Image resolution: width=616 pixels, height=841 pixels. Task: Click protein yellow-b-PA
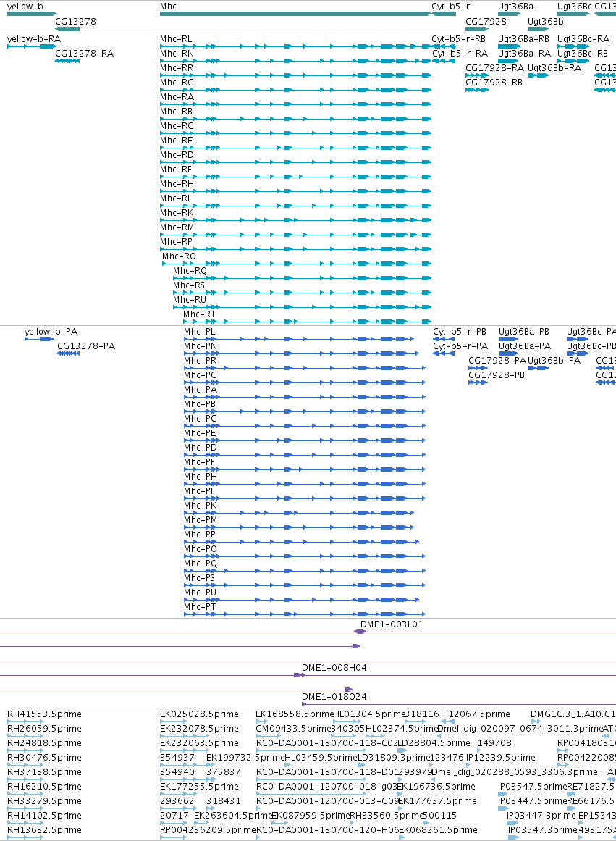click(51, 332)
